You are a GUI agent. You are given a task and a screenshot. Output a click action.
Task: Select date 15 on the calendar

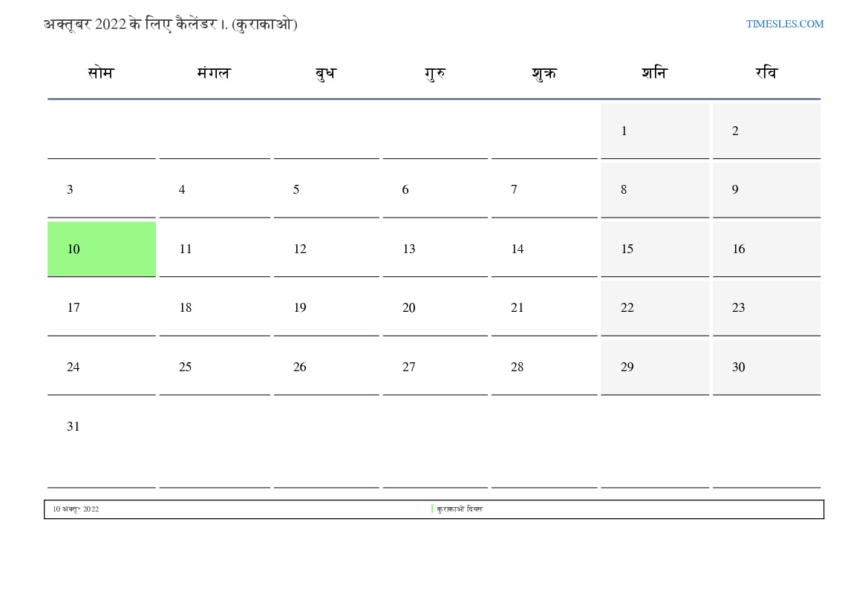[x=655, y=249]
